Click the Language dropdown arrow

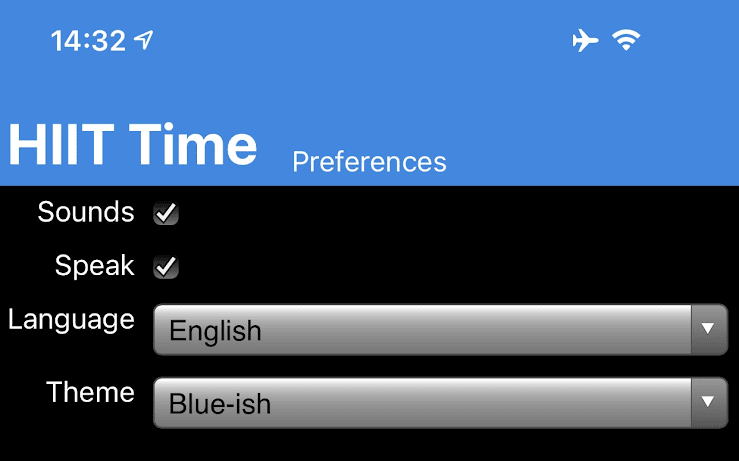tap(708, 329)
